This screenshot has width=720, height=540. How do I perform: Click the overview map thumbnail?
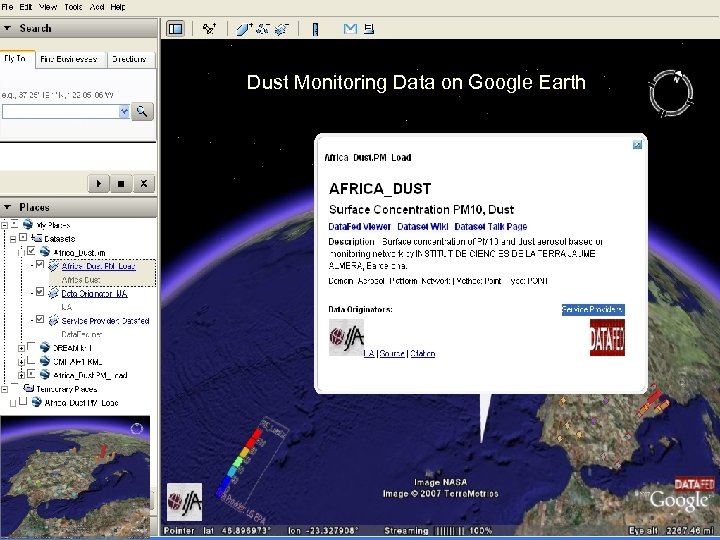point(75,476)
